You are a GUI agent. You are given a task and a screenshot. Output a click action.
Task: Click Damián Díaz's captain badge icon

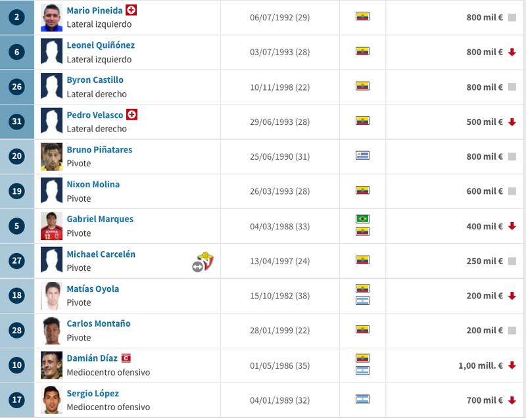pos(126,358)
